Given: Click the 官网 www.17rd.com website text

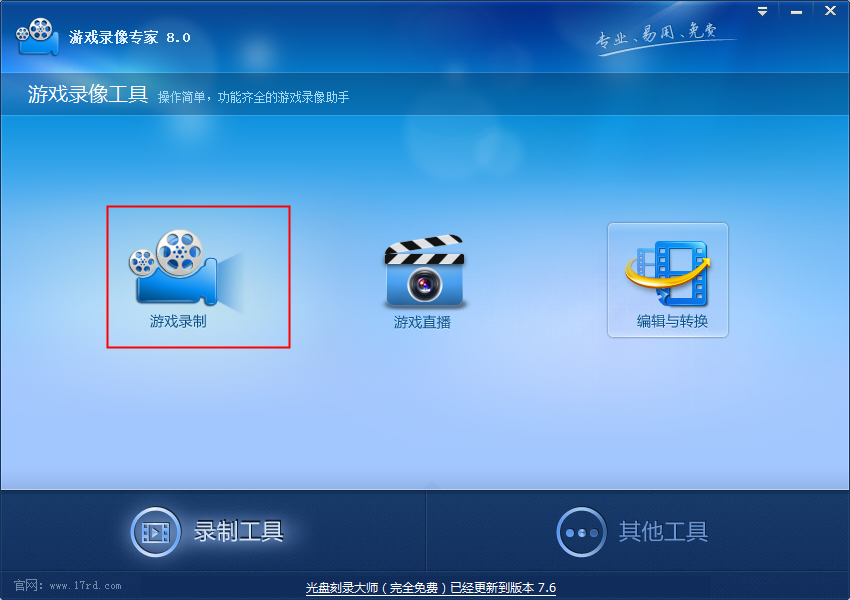Looking at the screenshot, I should pos(68,585).
